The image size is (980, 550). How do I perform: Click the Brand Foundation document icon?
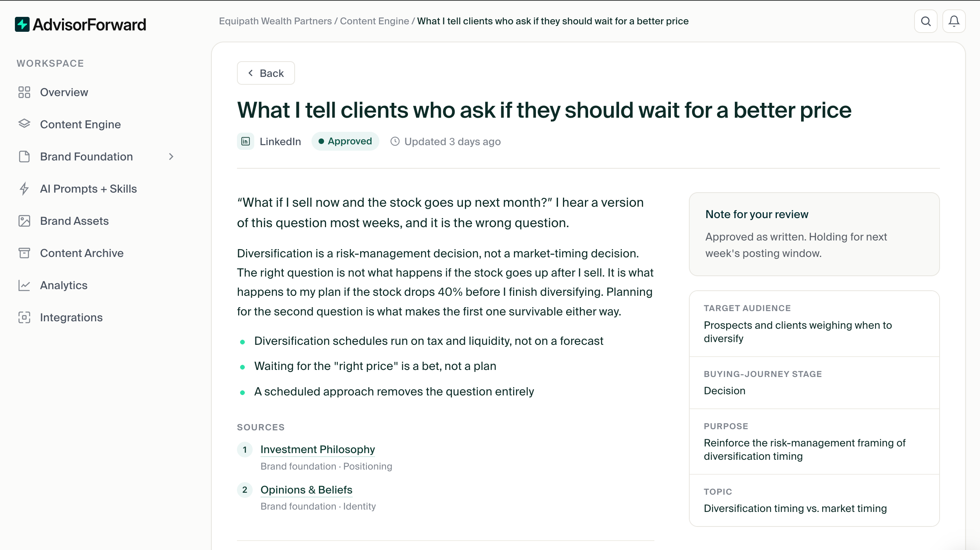(24, 157)
